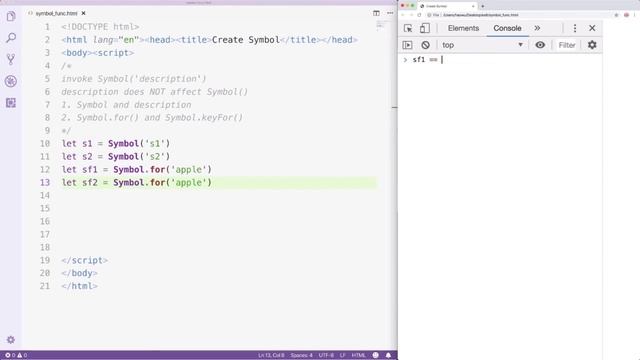Click 'apple' string on line 12
640x360 pixels.
pyautogui.click(x=189, y=169)
